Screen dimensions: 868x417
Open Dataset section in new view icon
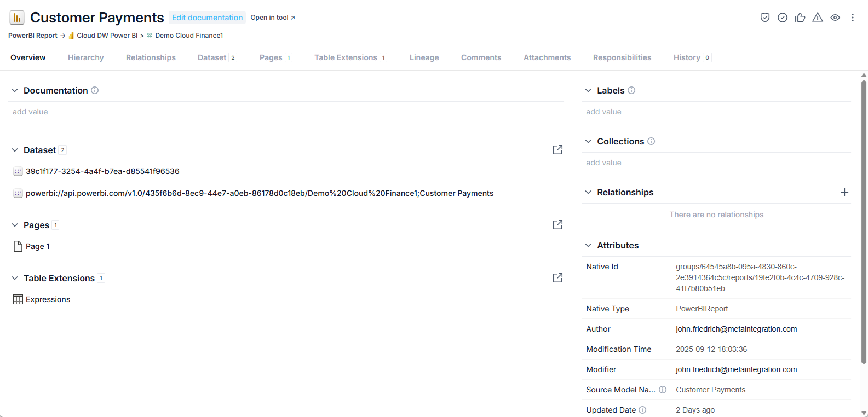coord(557,150)
